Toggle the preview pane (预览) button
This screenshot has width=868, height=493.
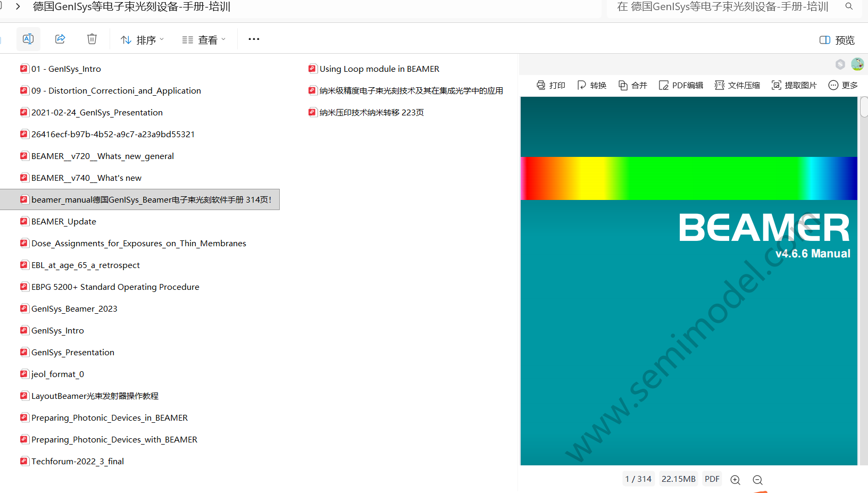pyautogui.click(x=837, y=40)
